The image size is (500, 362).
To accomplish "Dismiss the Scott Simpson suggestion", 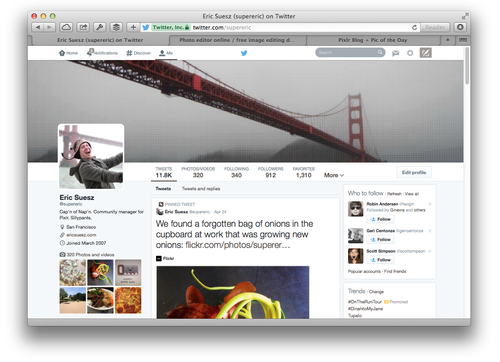I will pyautogui.click(x=430, y=251).
